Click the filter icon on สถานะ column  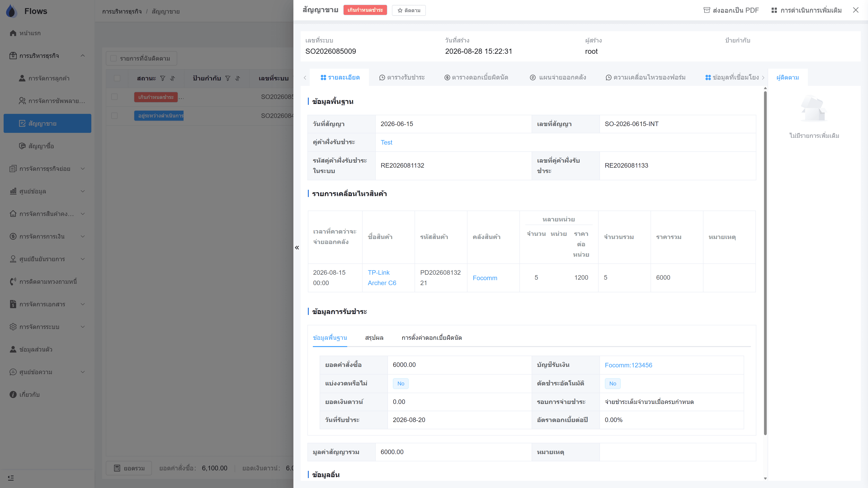tap(163, 78)
